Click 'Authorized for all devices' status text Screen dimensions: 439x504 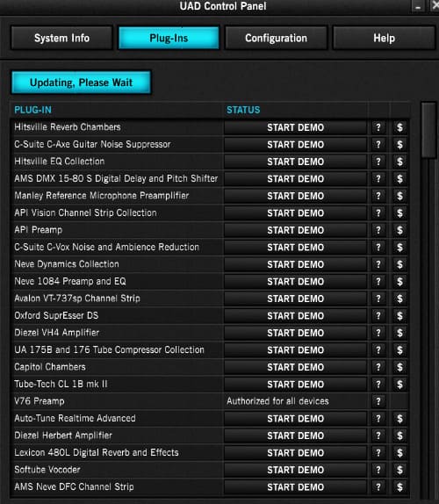point(277,401)
